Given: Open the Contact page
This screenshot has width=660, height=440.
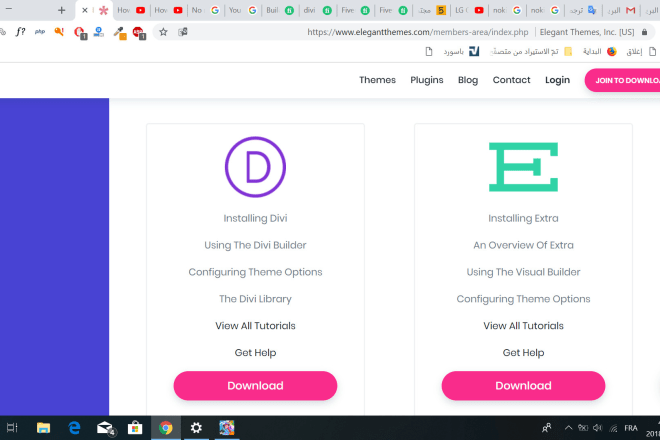Looking at the screenshot, I should click(x=511, y=80).
